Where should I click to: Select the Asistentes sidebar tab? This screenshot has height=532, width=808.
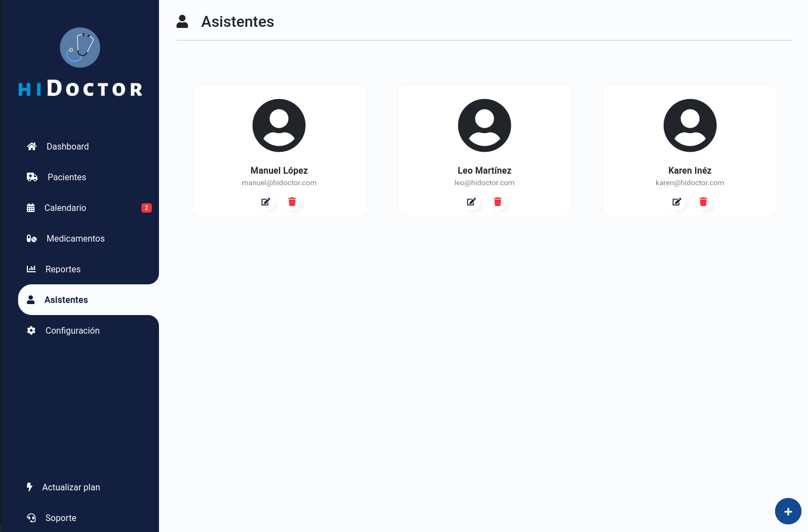[x=66, y=300]
